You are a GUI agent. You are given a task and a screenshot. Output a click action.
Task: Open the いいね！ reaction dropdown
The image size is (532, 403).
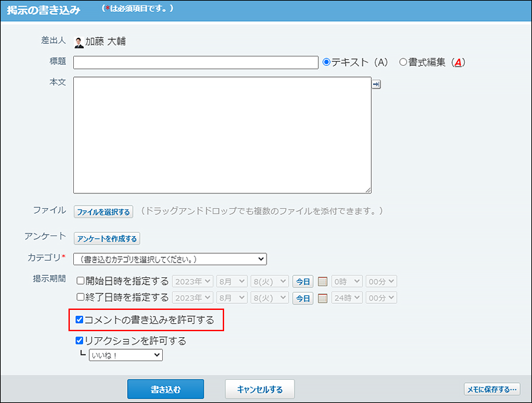[x=126, y=355]
